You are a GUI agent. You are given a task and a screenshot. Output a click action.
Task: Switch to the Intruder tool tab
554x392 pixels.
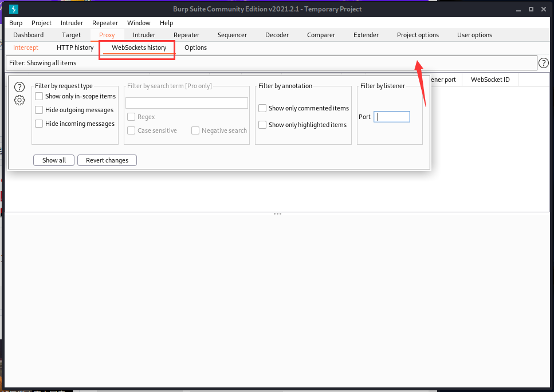[144, 35]
